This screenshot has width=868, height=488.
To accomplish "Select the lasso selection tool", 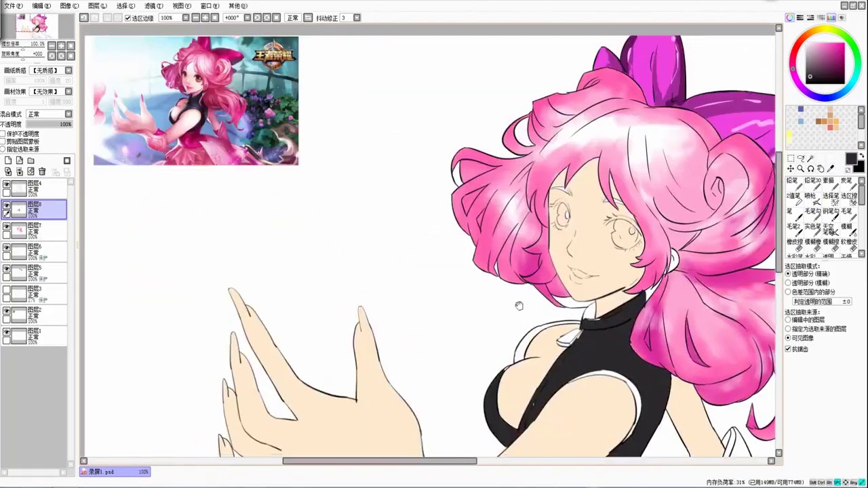I will [800, 158].
